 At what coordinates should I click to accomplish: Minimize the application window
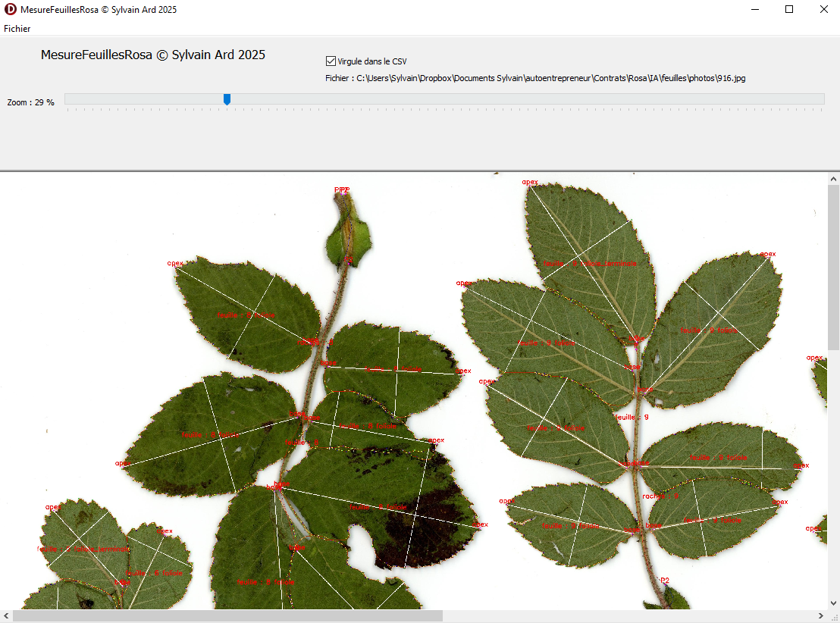755,9
